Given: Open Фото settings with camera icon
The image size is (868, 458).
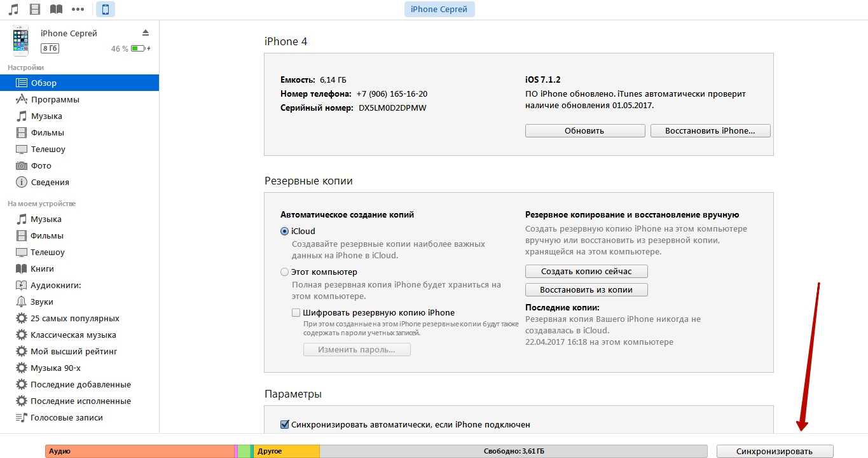Looking at the screenshot, I should tap(41, 165).
